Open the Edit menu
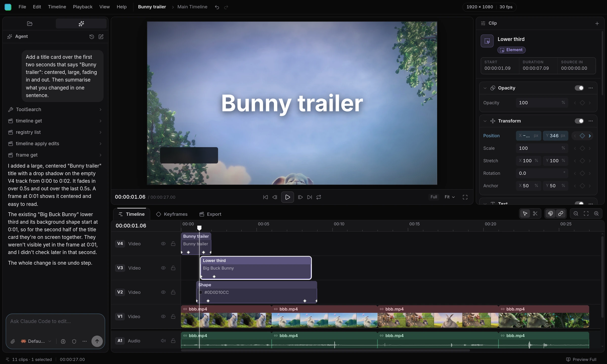 coord(37,7)
